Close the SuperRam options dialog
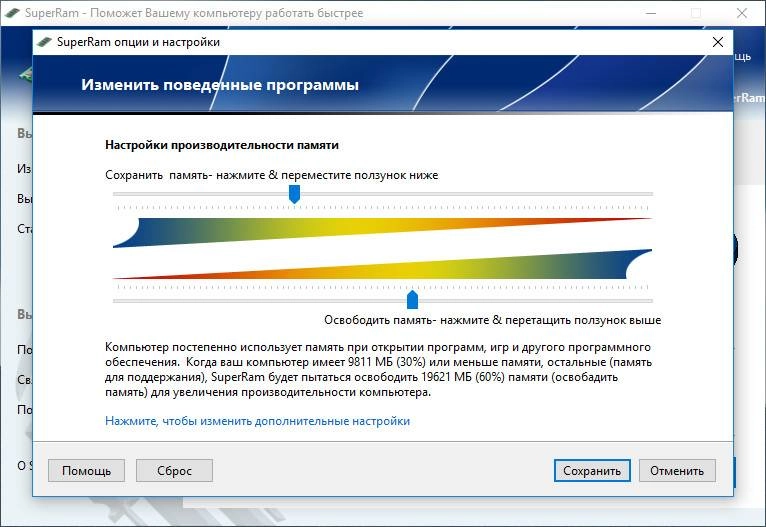 [x=718, y=42]
